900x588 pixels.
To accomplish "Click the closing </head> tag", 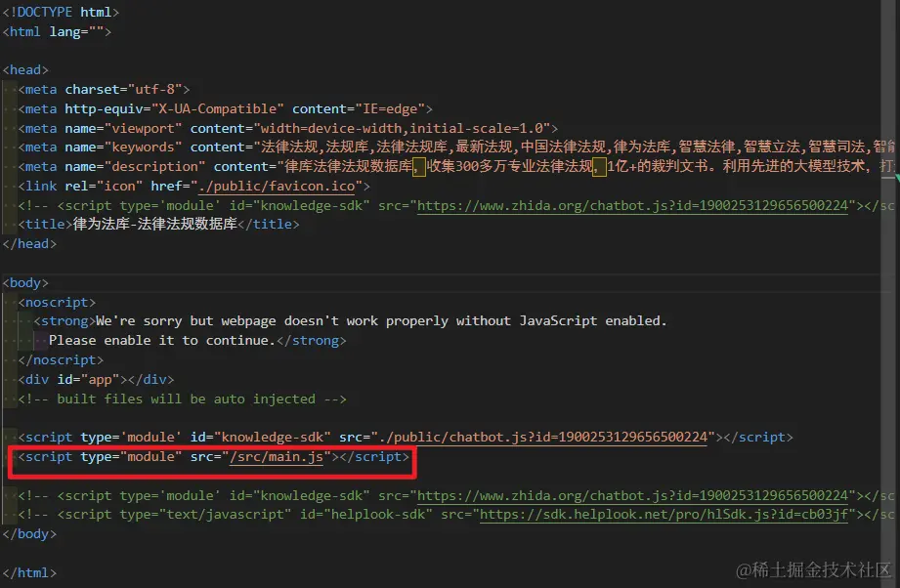I will click(29, 244).
